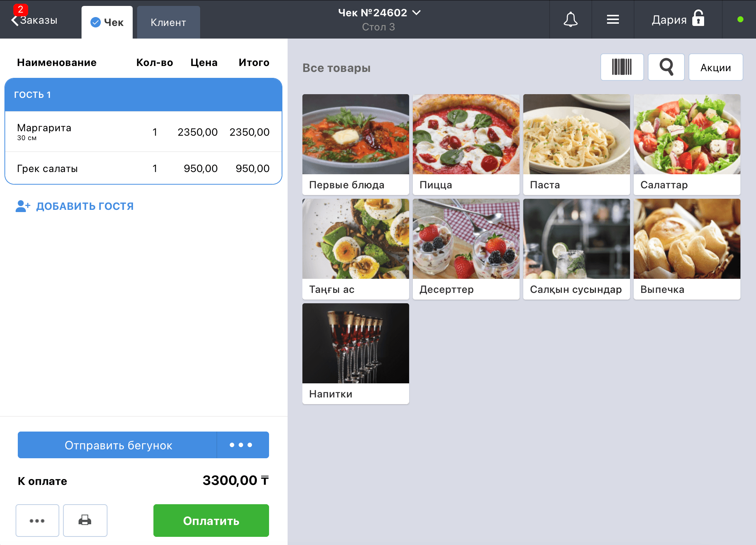
Task: Click the Наименование column header
Action: (x=57, y=62)
